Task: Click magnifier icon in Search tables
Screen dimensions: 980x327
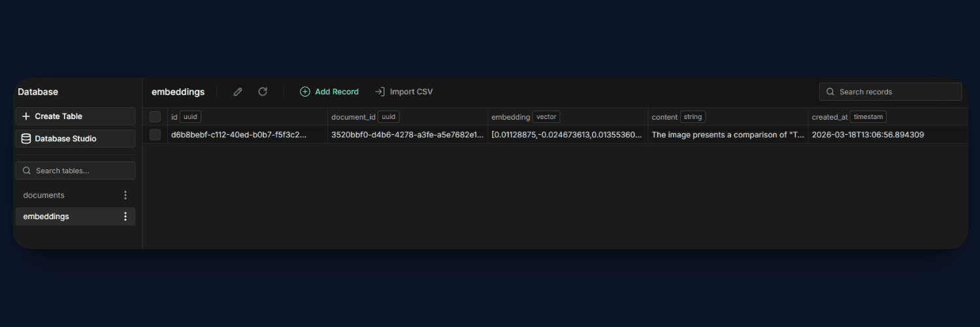Action: (x=27, y=171)
